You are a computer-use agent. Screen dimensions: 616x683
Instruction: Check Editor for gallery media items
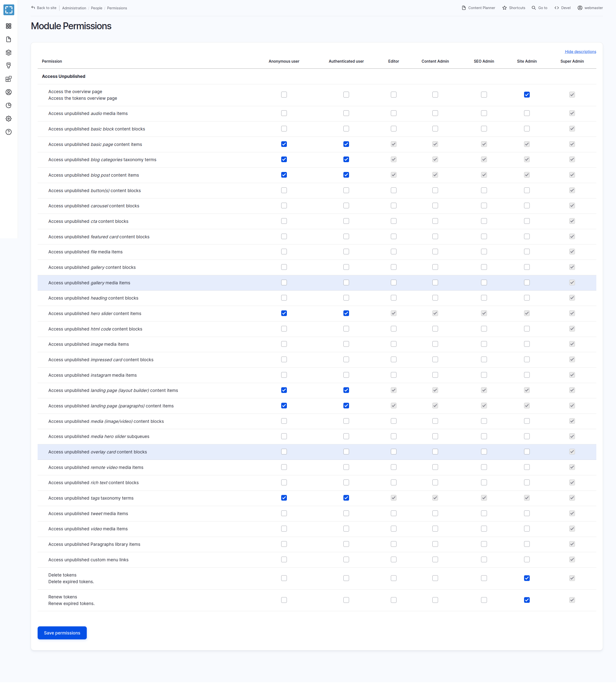pos(393,283)
